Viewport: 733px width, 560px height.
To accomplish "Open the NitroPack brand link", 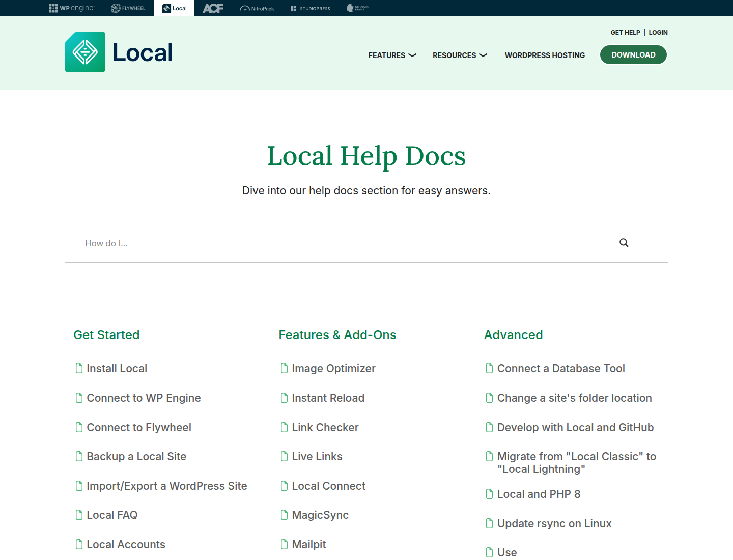I will pyautogui.click(x=257, y=8).
